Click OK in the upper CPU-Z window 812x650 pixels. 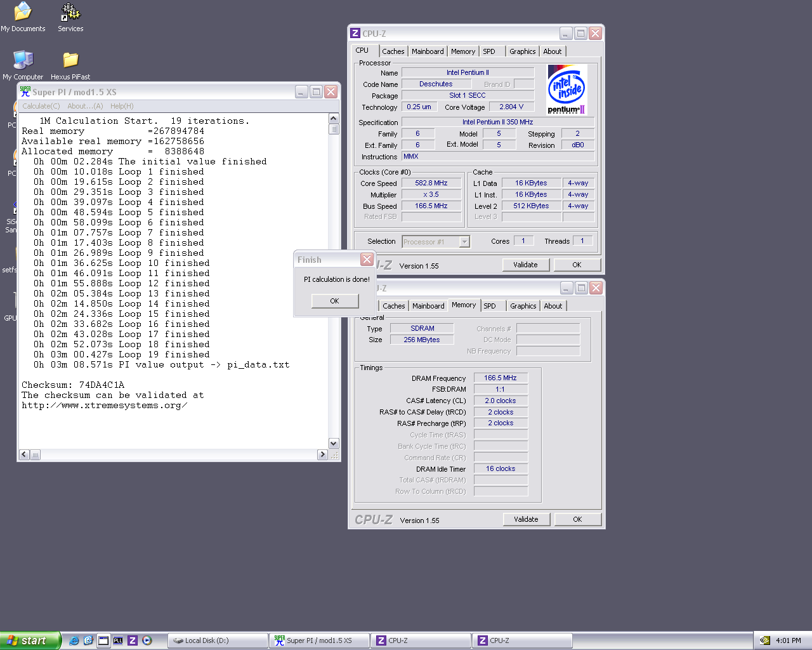[x=577, y=265]
